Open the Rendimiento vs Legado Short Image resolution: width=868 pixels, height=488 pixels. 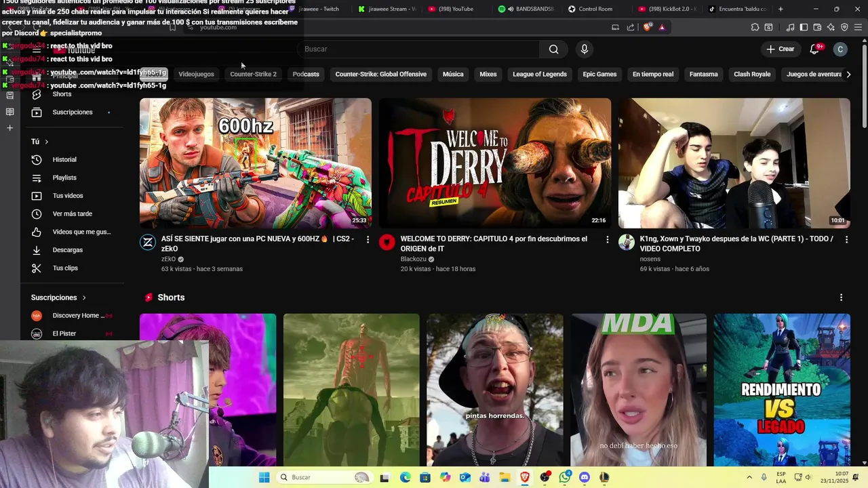(x=782, y=390)
